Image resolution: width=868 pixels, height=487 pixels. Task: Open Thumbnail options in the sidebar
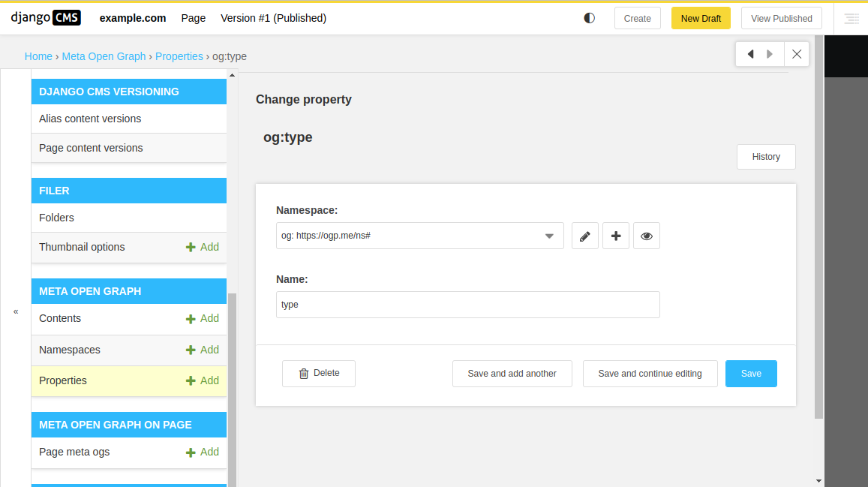coord(82,247)
